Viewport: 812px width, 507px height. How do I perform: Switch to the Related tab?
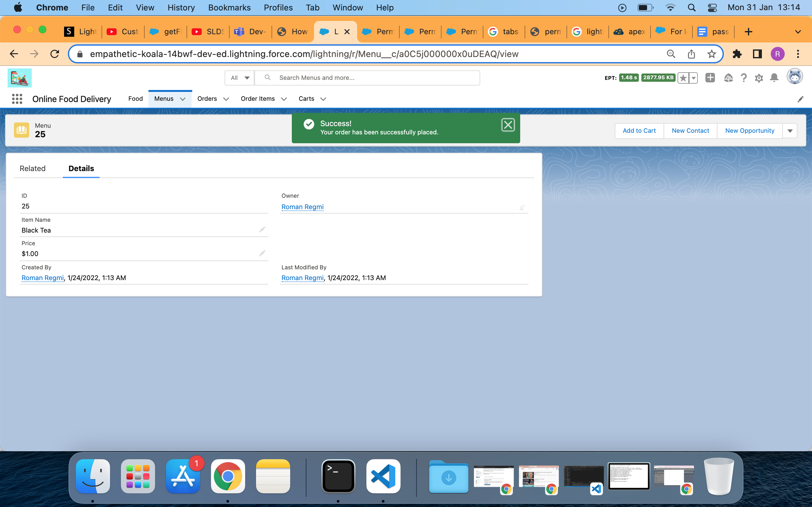point(33,168)
